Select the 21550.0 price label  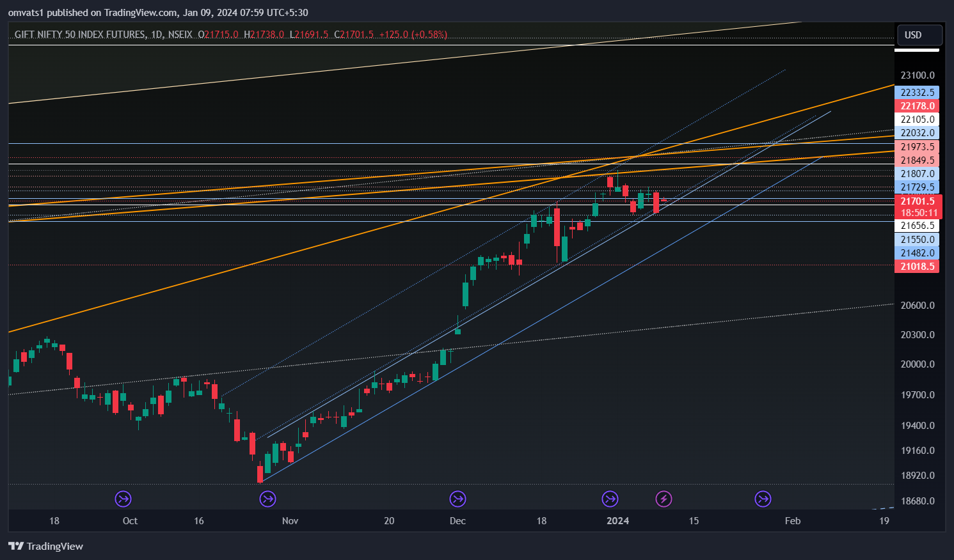(917, 240)
